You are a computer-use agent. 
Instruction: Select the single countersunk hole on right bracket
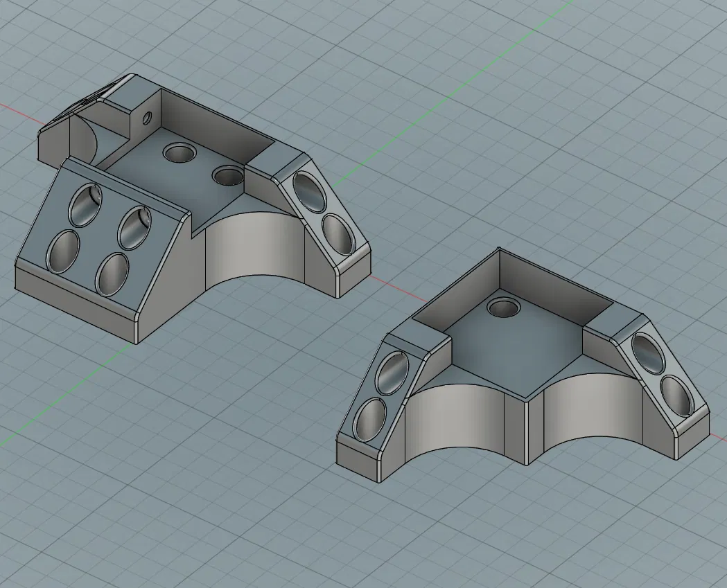point(504,306)
